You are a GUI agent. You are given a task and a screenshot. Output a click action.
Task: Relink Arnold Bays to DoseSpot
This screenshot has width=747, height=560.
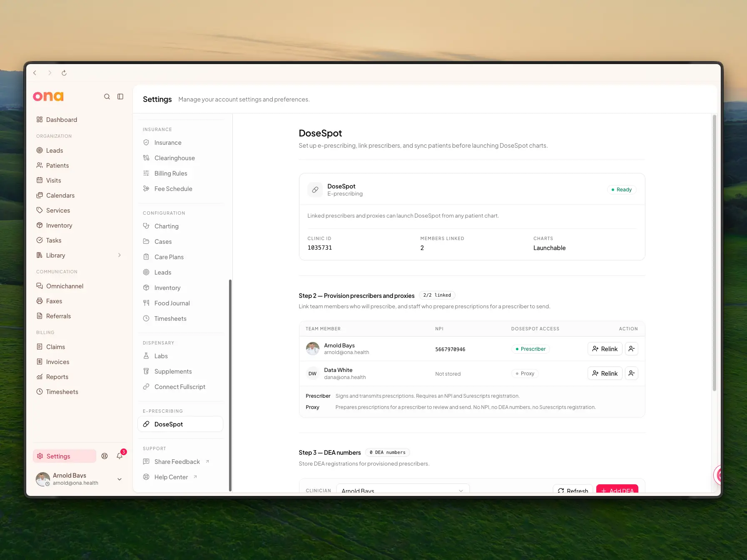click(x=605, y=349)
